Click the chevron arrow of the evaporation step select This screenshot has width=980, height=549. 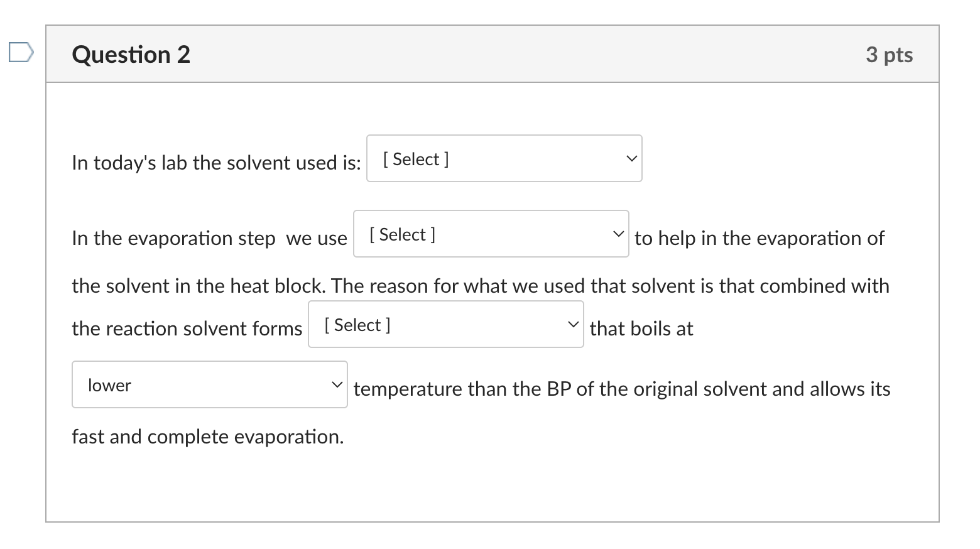pyautogui.click(x=618, y=234)
